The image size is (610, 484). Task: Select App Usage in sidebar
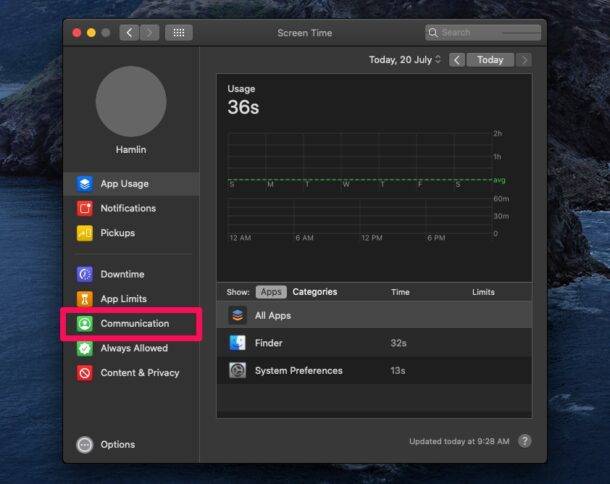click(131, 184)
